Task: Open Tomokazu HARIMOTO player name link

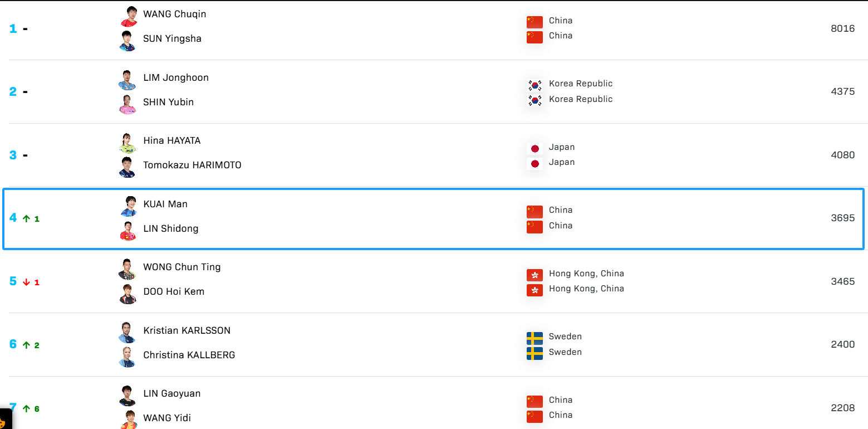Action: coord(192,165)
